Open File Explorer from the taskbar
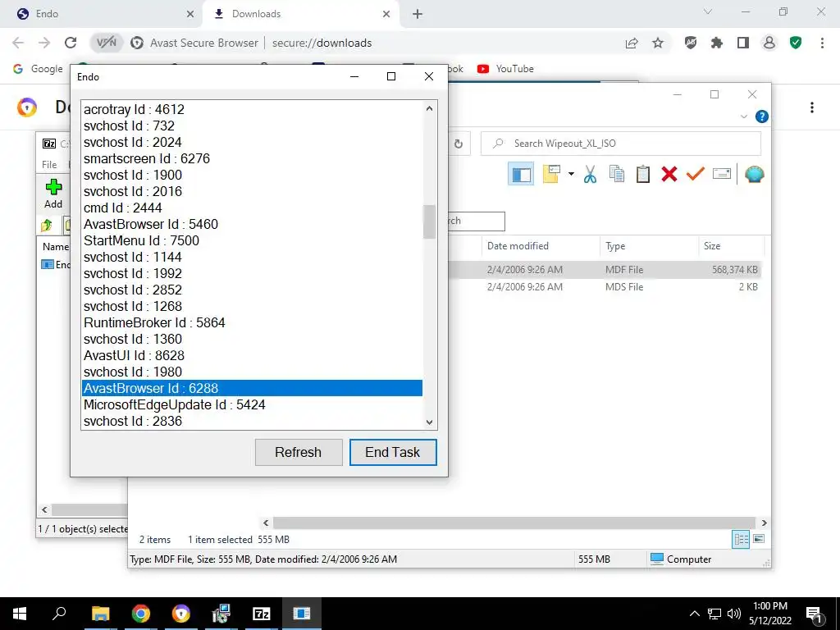840x630 pixels. pyautogui.click(x=100, y=614)
